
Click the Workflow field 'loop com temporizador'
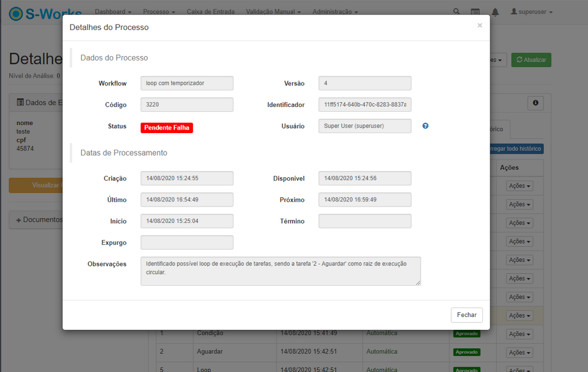[x=187, y=83]
